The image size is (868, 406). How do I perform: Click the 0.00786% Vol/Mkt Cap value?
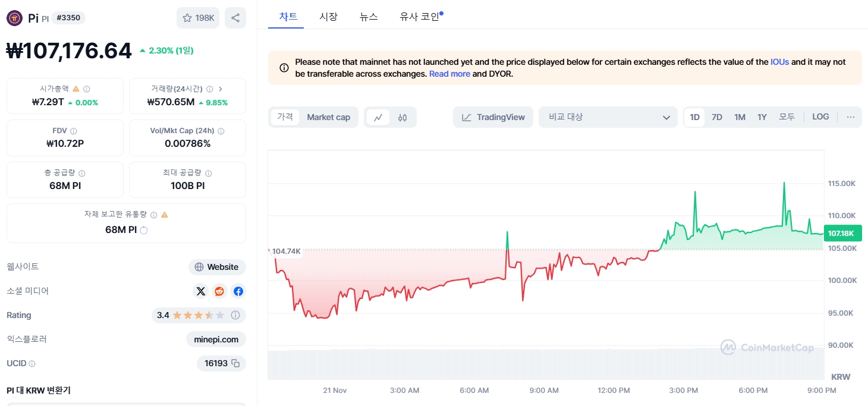[187, 144]
